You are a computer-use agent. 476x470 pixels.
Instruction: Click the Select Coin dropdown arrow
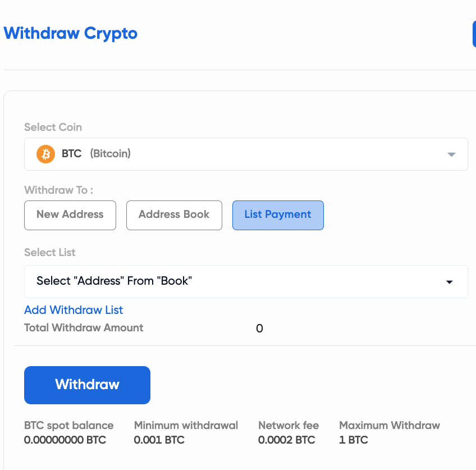coord(451,154)
